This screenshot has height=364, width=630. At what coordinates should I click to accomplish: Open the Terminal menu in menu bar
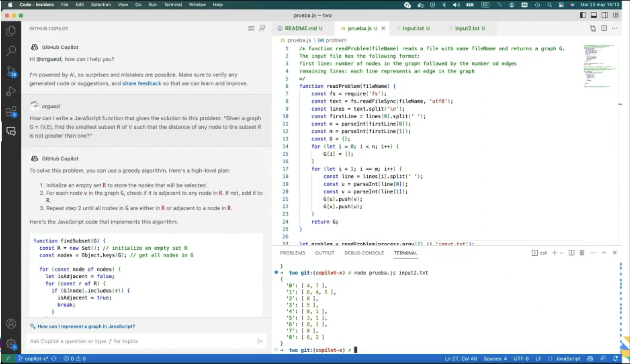point(173,5)
